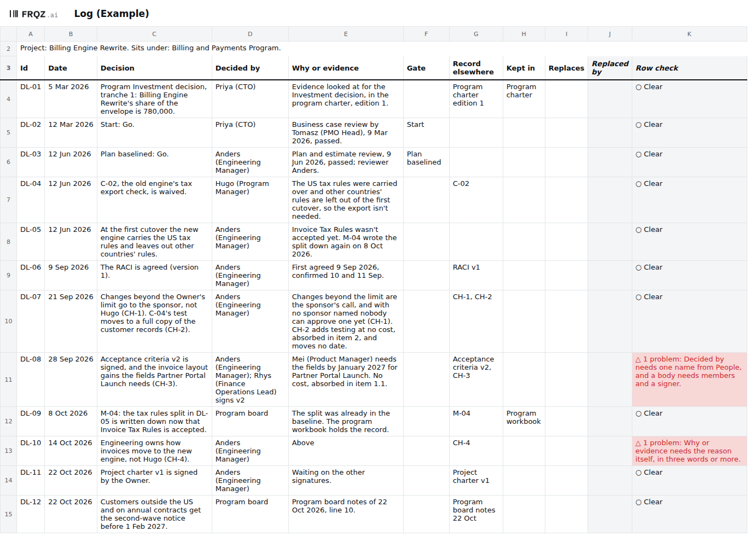
Task: Click the Why or evidence header cell
Action: coord(346,68)
